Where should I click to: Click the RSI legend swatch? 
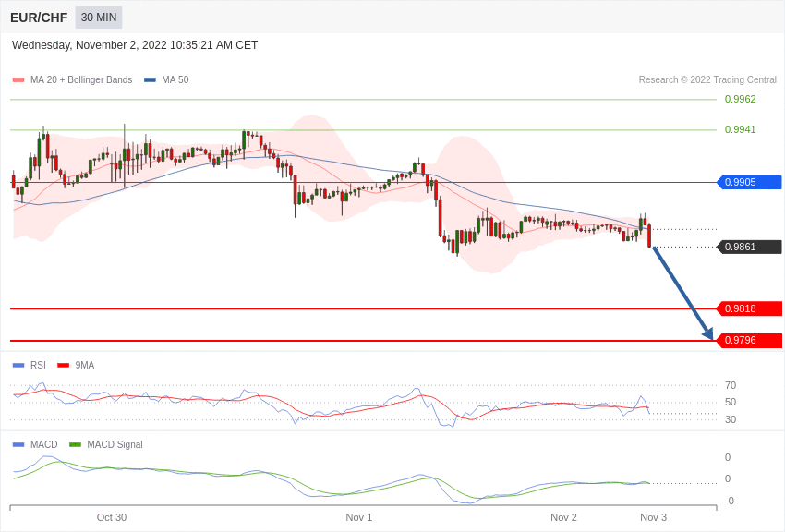click(x=18, y=366)
